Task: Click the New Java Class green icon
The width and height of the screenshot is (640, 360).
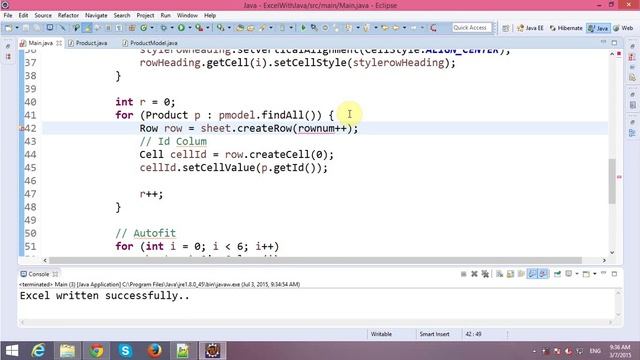Action: click(143, 28)
